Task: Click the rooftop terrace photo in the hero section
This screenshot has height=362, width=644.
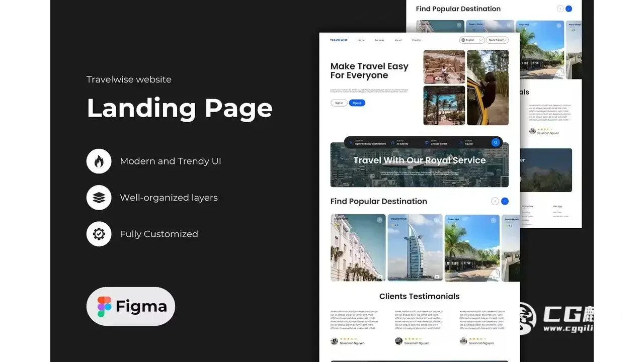Action: point(444,67)
